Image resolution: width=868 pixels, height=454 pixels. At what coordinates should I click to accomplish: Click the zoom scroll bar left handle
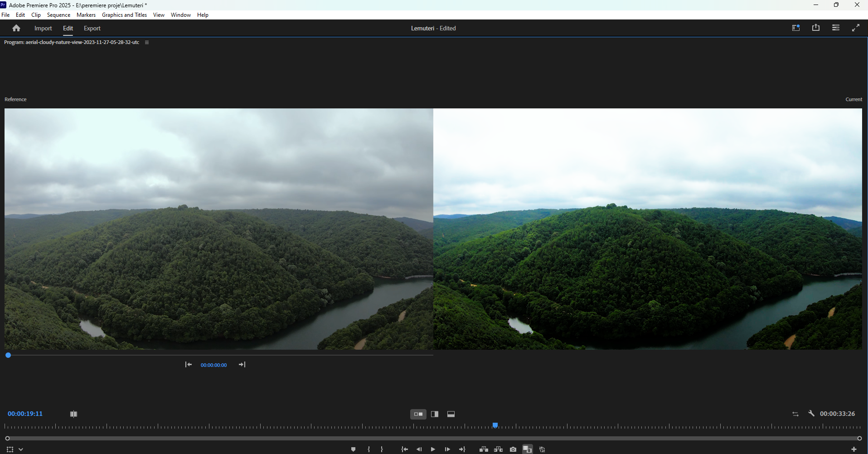(x=7, y=438)
